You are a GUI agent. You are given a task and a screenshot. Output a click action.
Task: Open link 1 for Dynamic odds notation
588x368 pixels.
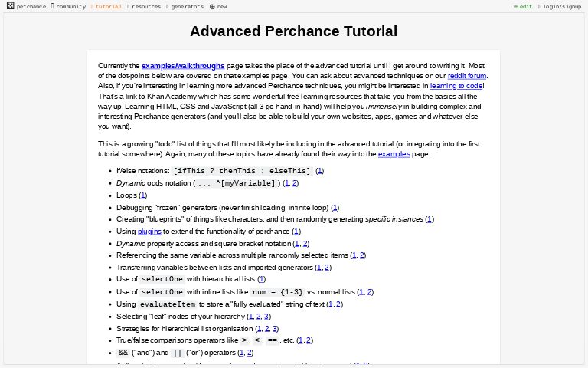tap(287, 183)
